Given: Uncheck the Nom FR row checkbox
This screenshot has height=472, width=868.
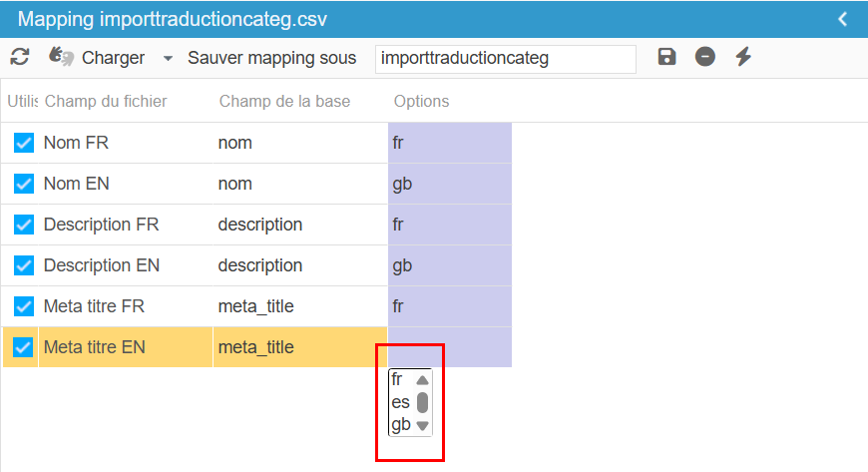Looking at the screenshot, I should [24, 143].
